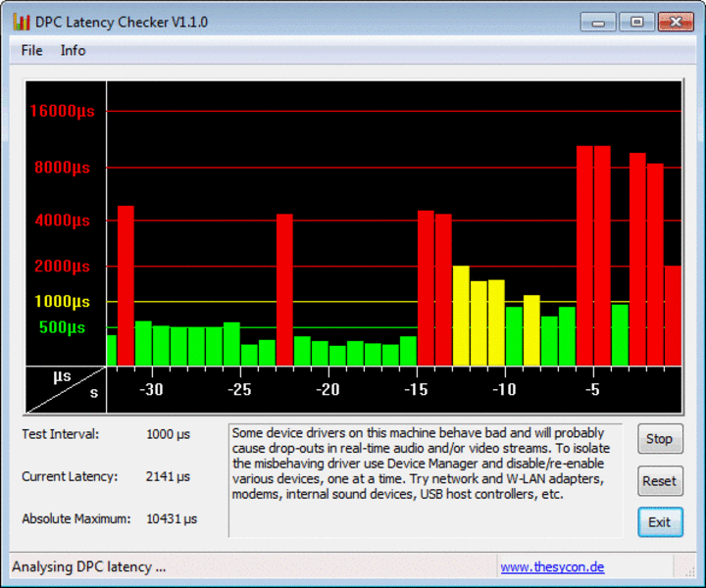Open the www.thesycon.de link
Image resolution: width=706 pixels, height=588 pixels.
pos(552,566)
